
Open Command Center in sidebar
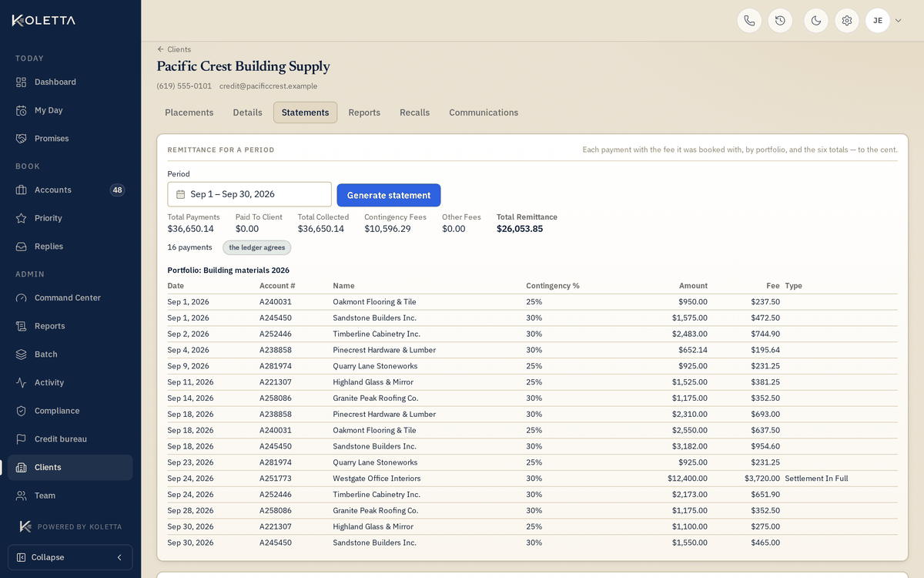click(70, 297)
